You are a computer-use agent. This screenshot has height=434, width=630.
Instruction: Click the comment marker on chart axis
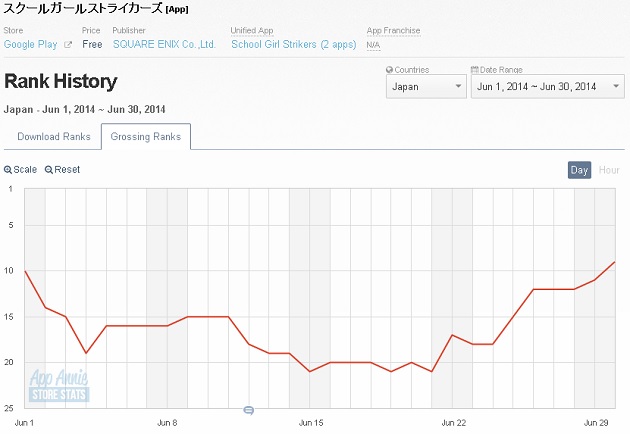click(x=249, y=410)
